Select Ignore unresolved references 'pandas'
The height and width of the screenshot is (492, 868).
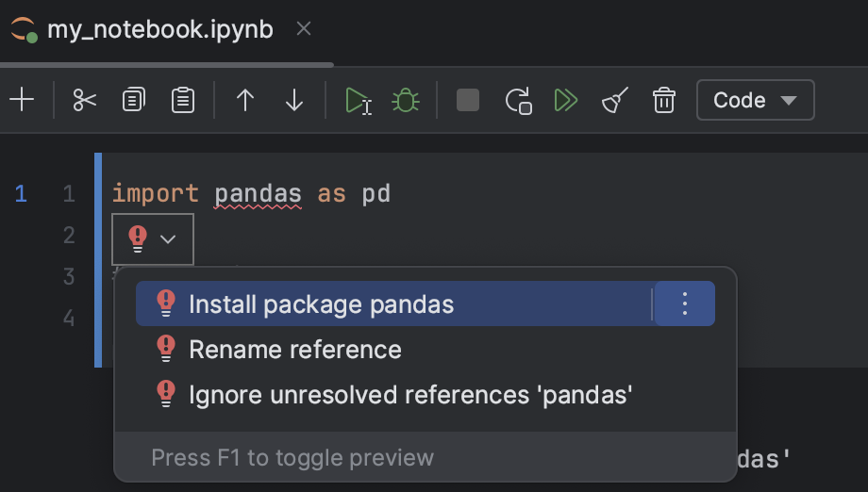tap(410, 394)
